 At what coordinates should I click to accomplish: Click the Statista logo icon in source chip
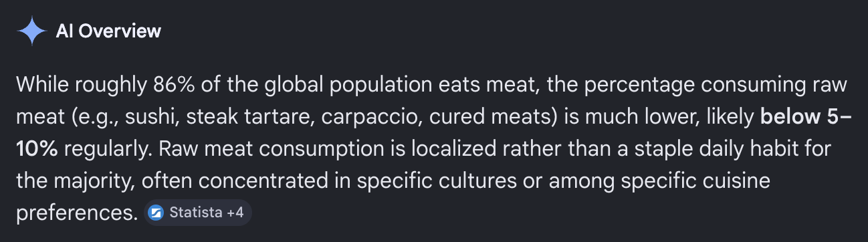155,213
